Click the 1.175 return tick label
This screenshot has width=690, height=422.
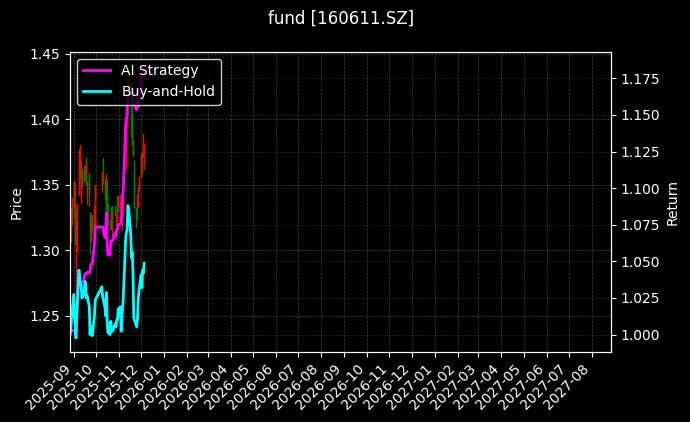pyautogui.click(x=640, y=79)
